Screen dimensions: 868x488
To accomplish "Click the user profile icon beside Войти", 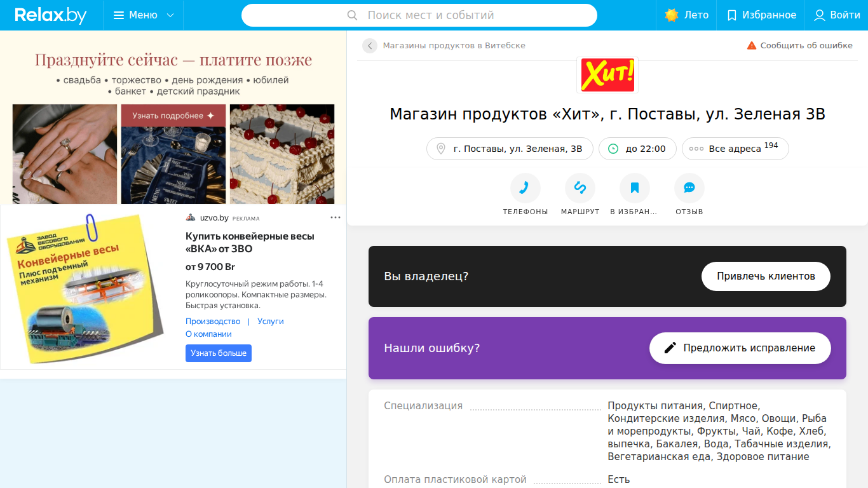I will point(820,15).
